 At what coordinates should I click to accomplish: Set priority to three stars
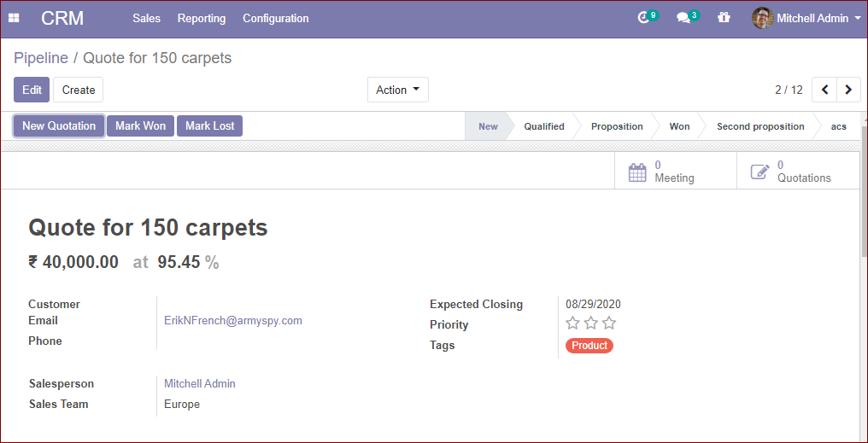pyautogui.click(x=609, y=323)
